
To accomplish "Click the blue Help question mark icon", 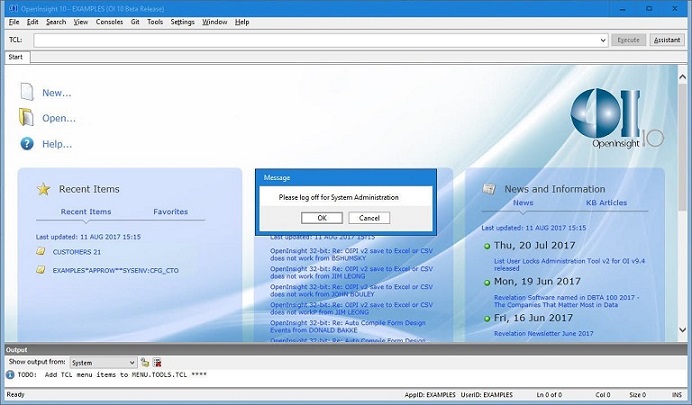I will pyautogui.click(x=27, y=143).
